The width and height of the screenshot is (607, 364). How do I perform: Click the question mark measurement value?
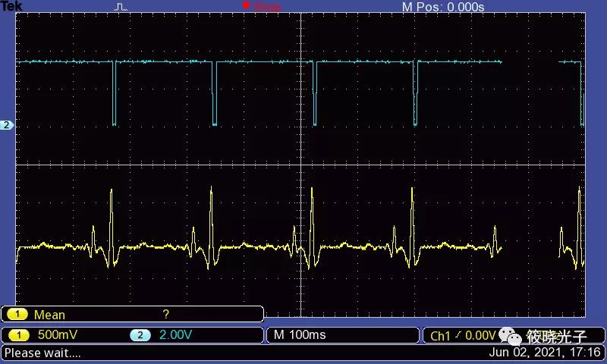[x=165, y=314]
